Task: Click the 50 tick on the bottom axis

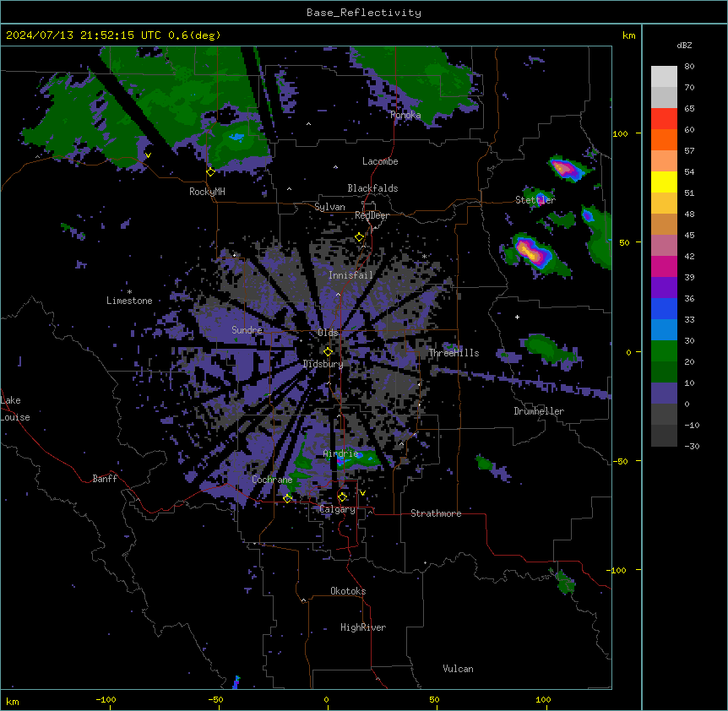Action: [x=434, y=699]
